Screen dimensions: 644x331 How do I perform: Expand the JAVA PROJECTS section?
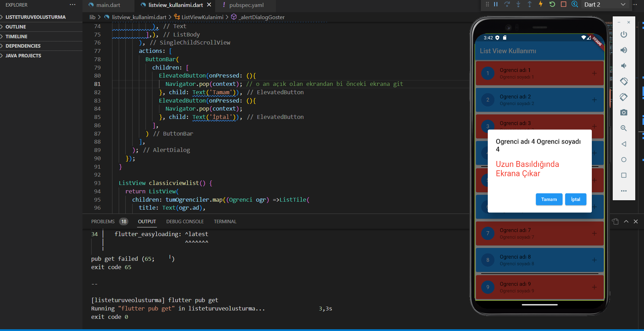[x=41, y=56]
